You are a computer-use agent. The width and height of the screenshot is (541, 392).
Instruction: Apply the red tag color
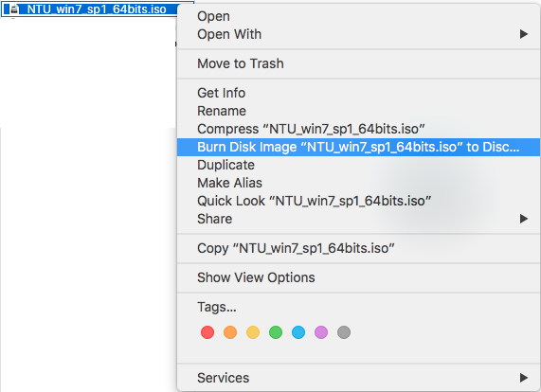[x=207, y=332]
